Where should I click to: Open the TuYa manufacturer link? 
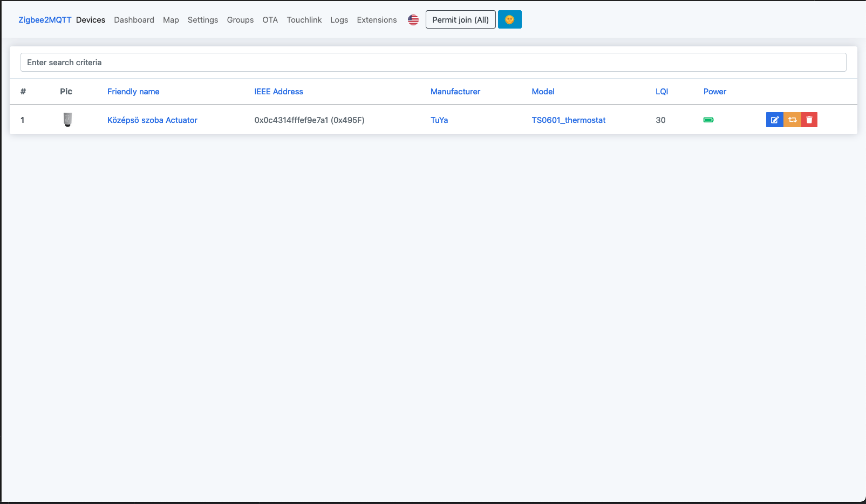pos(439,120)
